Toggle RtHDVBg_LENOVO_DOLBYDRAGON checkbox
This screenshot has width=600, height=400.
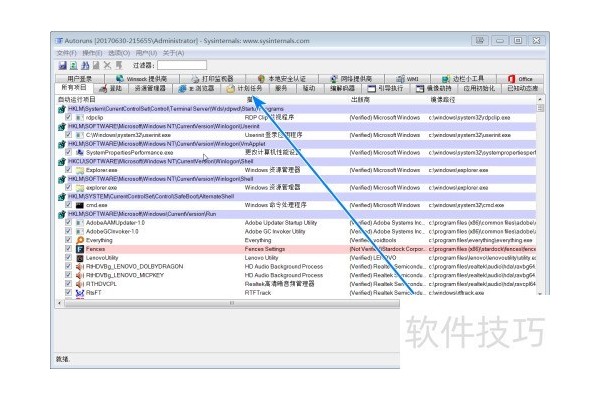[x=68, y=266]
